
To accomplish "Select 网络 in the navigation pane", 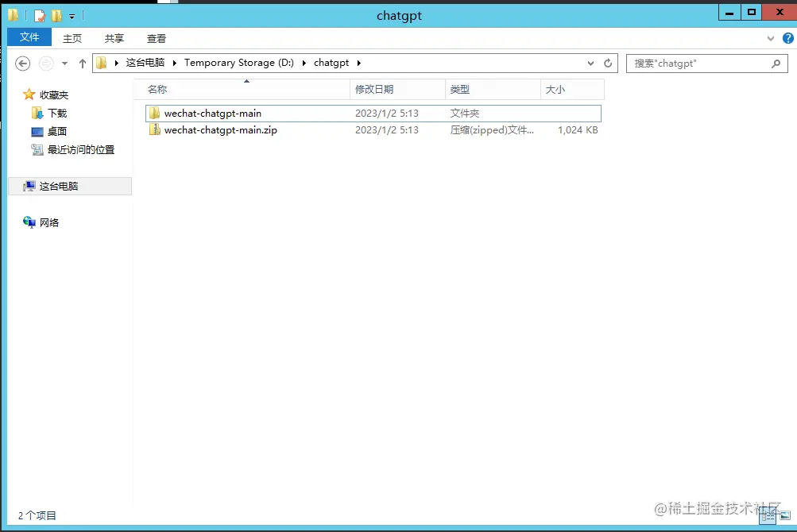I will pyautogui.click(x=49, y=223).
